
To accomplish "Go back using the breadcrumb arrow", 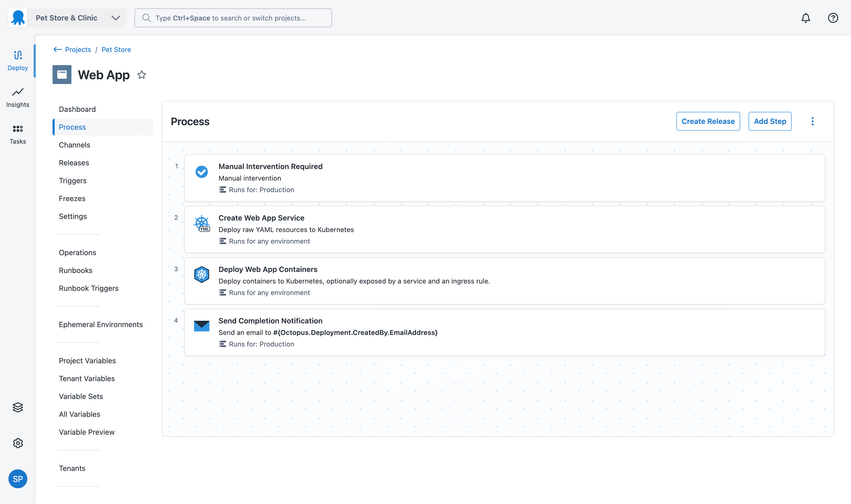I will (58, 50).
